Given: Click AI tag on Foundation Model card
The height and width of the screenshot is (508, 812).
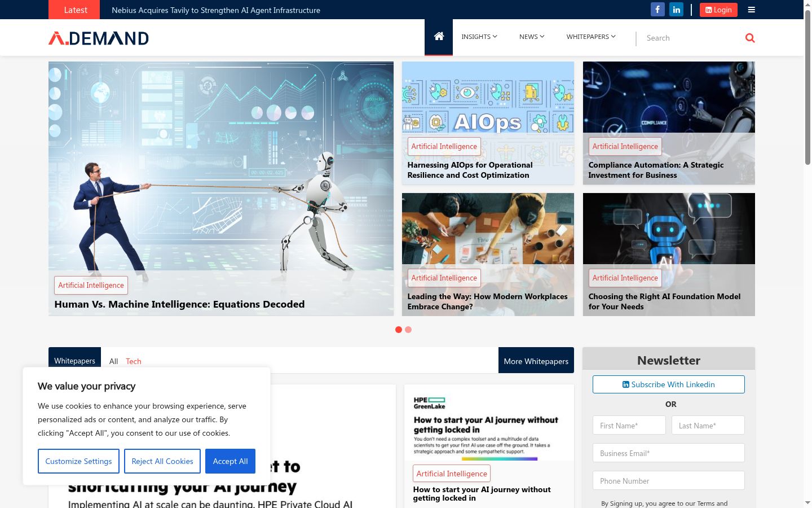Looking at the screenshot, I should coord(625,278).
